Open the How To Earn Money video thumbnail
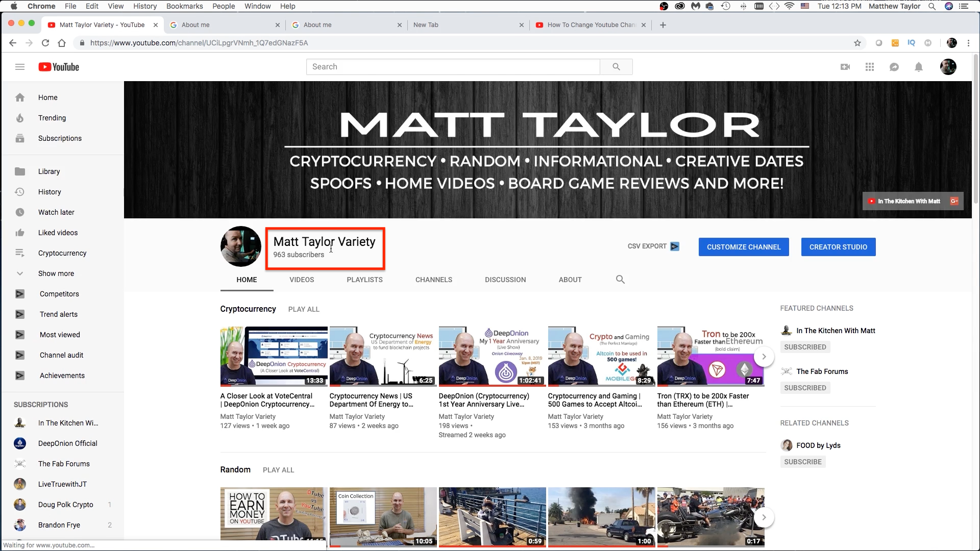This screenshot has width=980, height=551. tap(273, 517)
